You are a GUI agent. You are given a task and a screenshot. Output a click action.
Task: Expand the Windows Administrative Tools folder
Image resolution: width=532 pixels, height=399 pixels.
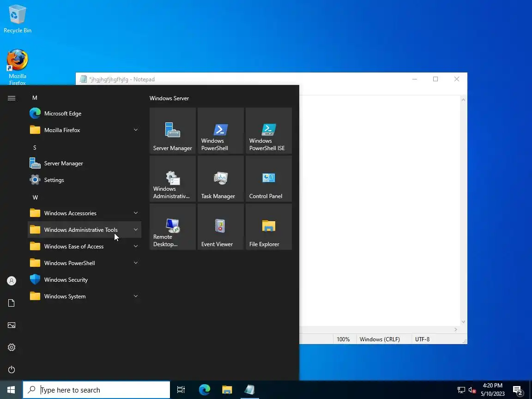[85, 230]
